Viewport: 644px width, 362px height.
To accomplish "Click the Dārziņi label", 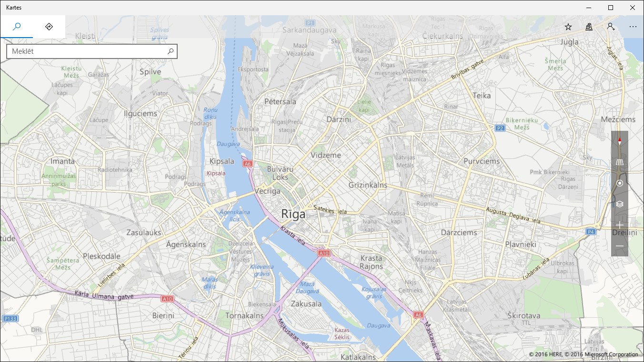I will coord(339,119).
